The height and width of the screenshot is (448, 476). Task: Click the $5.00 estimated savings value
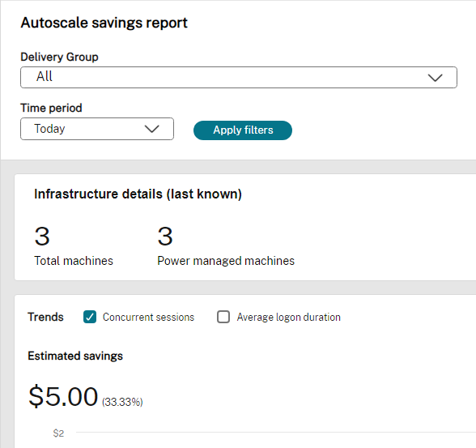(63, 396)
